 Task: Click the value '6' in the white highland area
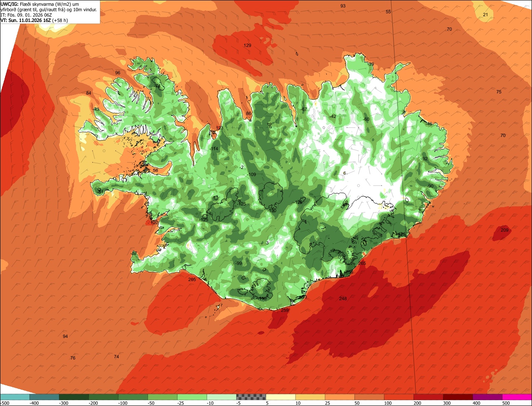pyautogui.click(x=345, y=173)
